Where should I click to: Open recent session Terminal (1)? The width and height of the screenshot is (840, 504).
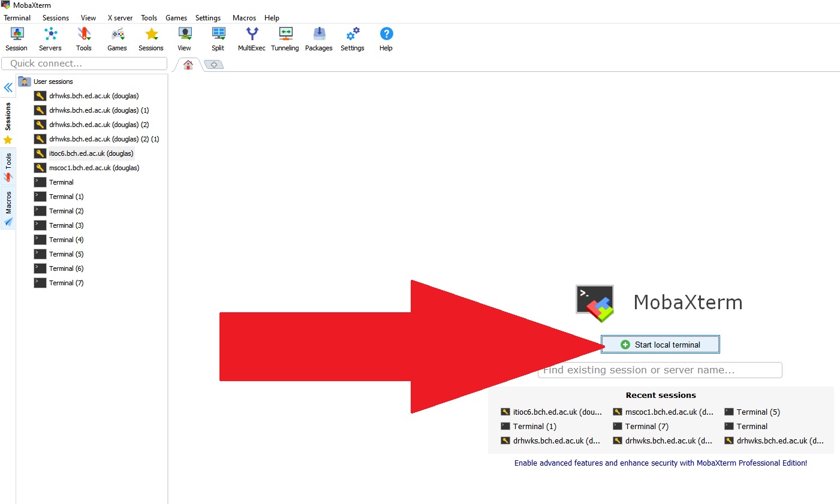pyautogui.click(x=528, y=426)
